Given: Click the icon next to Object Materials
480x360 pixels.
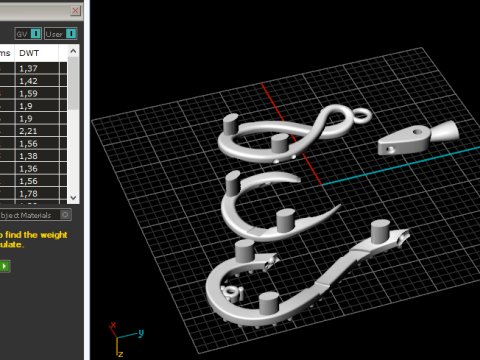Looking at the screenshot, I should (x=65, y=215).
